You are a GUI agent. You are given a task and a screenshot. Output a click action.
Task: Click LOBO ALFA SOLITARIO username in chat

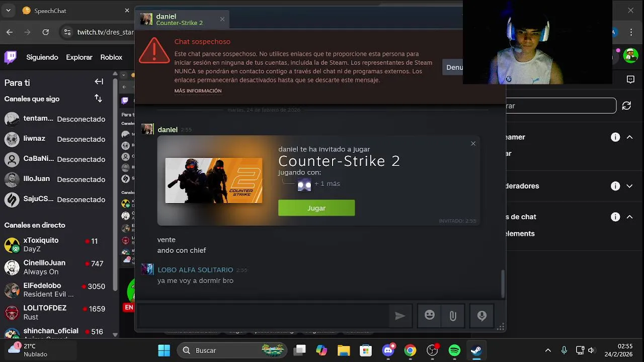(195, 270)
